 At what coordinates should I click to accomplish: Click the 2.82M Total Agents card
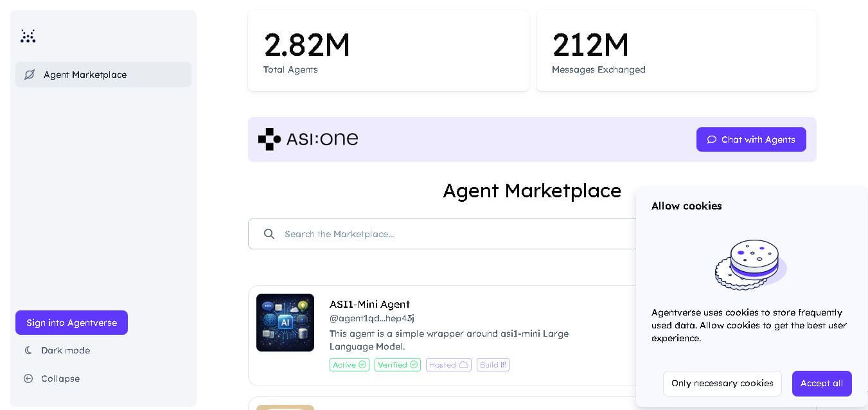[x=388, y=51]
